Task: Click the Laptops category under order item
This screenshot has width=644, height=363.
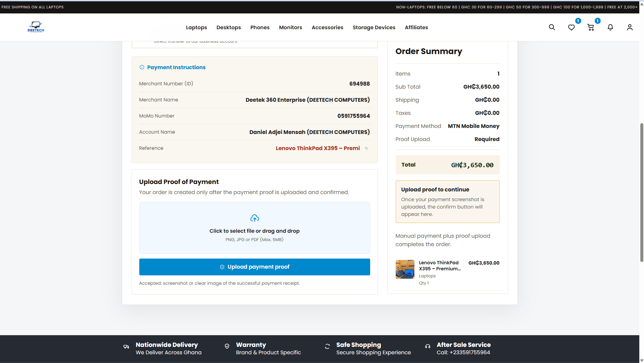Action: click(427, 276)
